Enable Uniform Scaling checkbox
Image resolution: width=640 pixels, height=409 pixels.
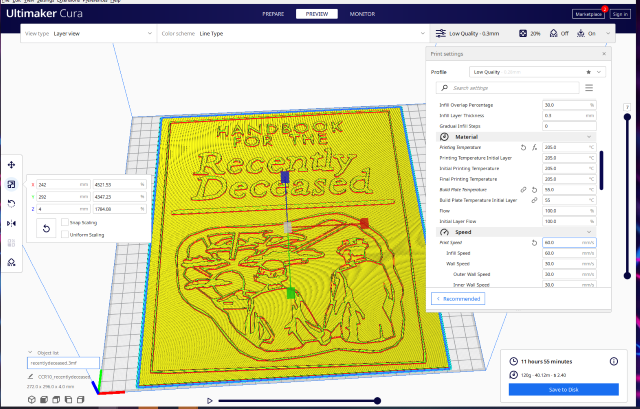pyautogui.click(x=64, y=234)
